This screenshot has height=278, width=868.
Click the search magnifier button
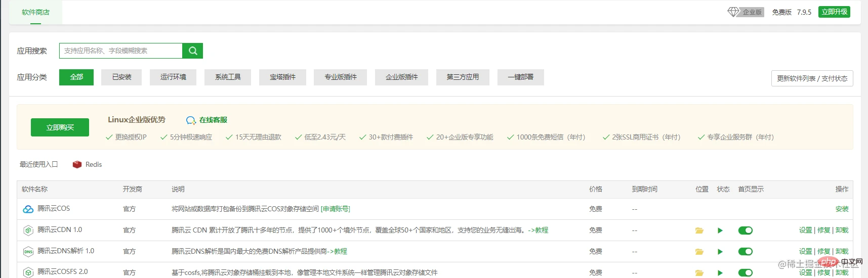193,51
